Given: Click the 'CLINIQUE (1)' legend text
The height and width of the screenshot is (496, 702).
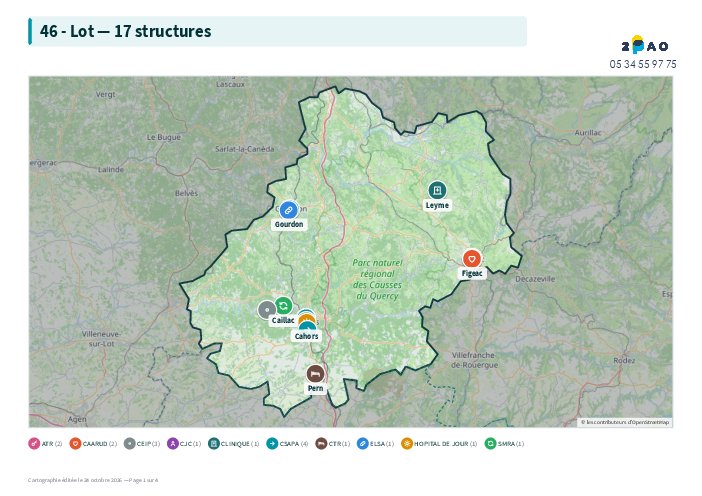Looking at the screenshot, I should 240,444.
